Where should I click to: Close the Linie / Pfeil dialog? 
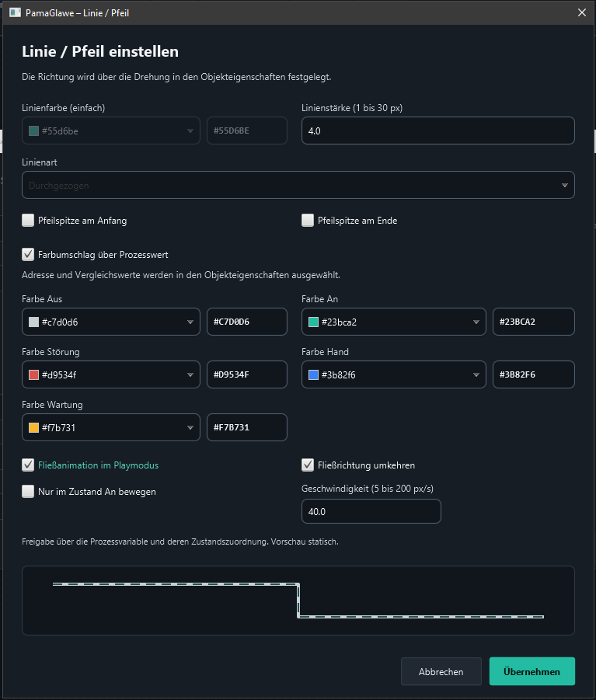point(582,12)
